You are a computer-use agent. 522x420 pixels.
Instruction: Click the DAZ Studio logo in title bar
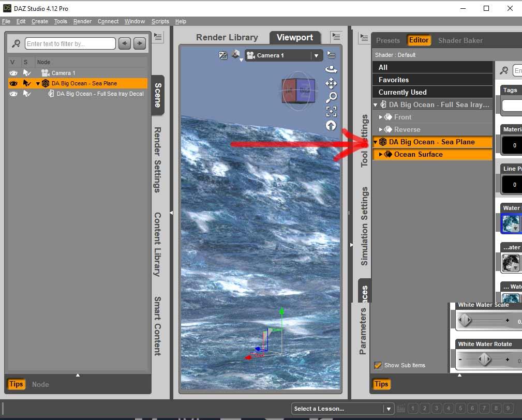tap(7, 8)
